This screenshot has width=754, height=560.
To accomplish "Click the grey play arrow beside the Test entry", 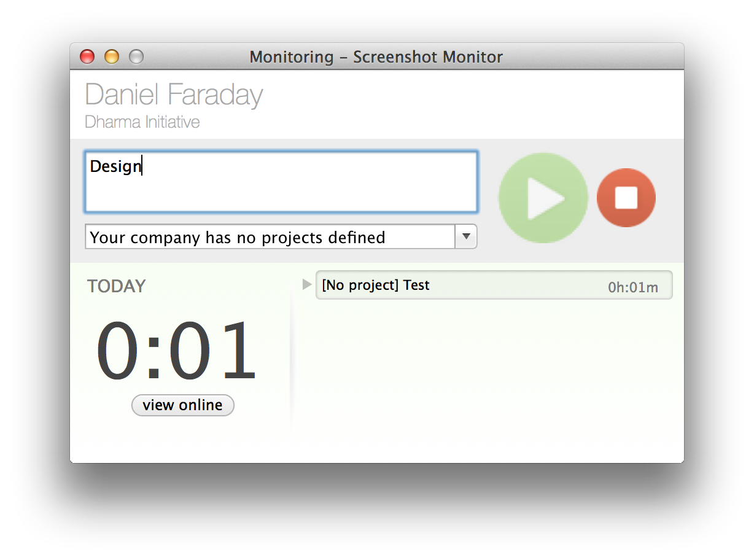I will pos(306,284).
